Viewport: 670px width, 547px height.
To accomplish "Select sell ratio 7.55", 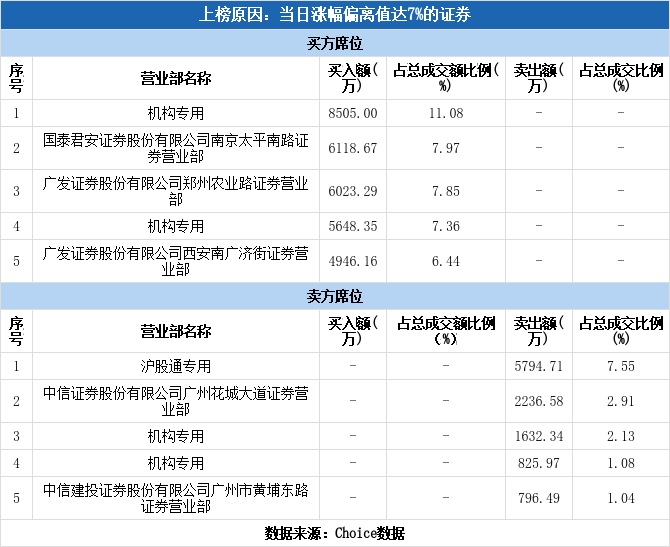I will coord(621,366).
